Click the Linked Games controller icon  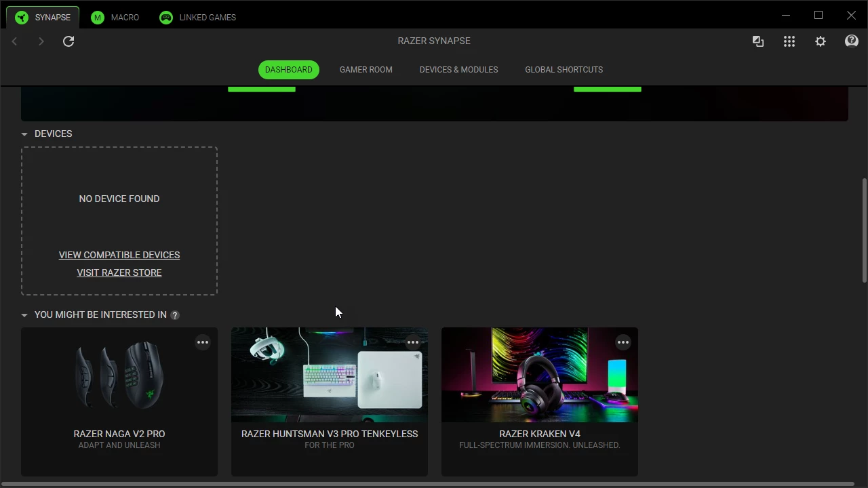tap(166, 18)
